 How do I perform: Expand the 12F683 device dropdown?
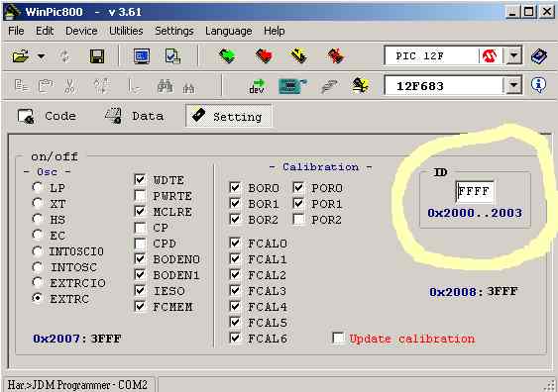[x=513, y=85]
